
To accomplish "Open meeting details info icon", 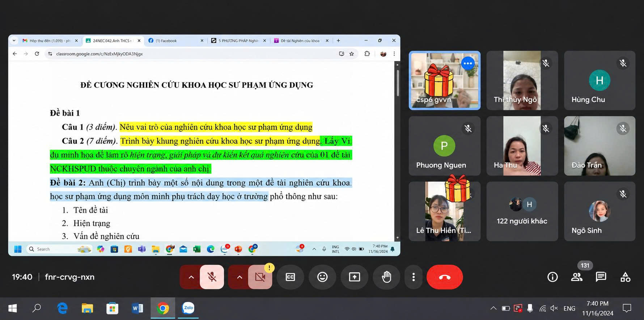I will pos(552,277).
